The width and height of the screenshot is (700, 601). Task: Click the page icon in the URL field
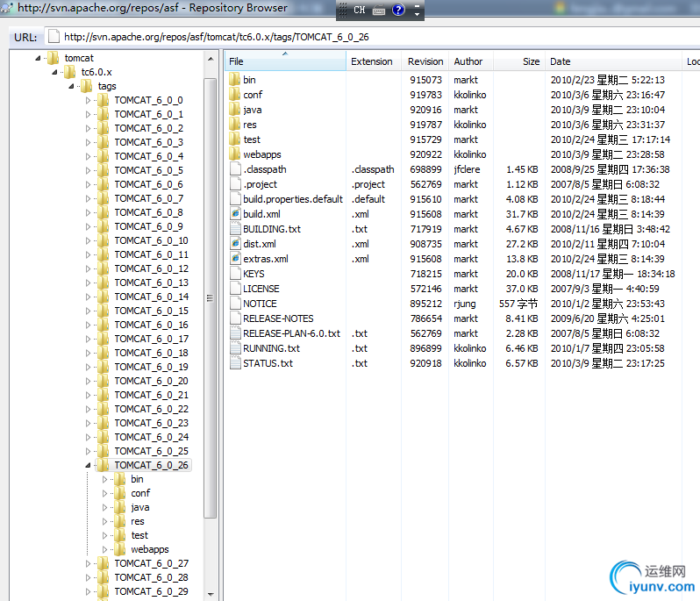[x=54, y=37]
